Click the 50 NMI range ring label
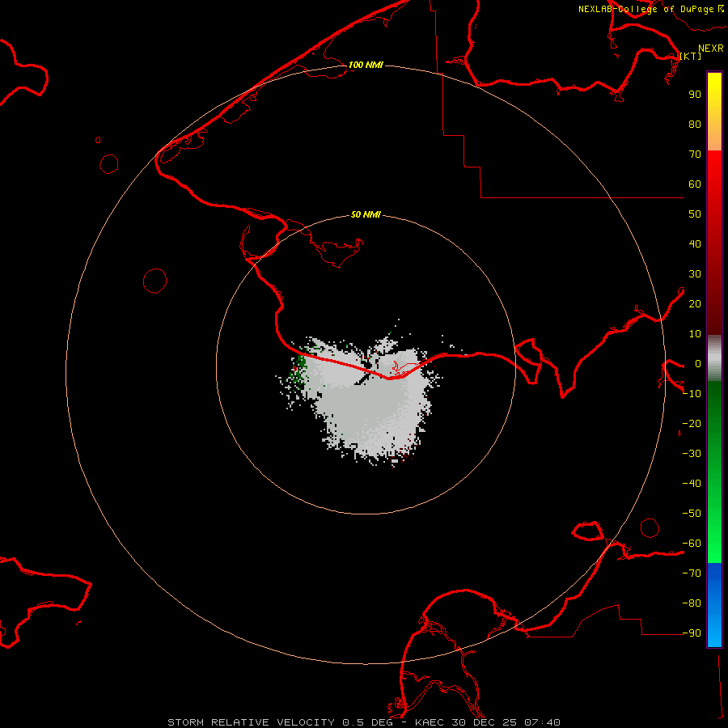 tap(366, 214)
